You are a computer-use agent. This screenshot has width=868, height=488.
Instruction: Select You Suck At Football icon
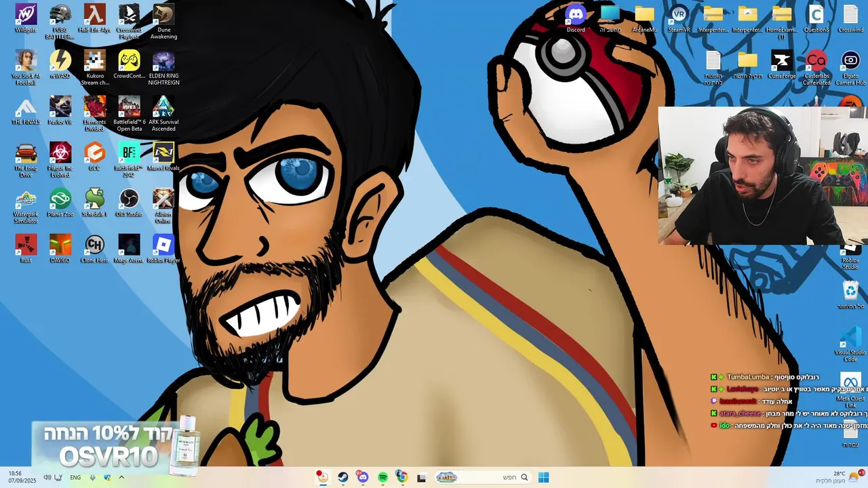coord(26,67)
